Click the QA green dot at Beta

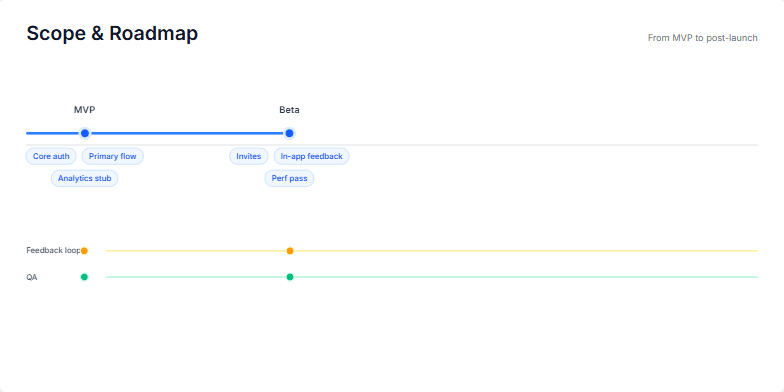pyautogui.click(x=290, y=276)
